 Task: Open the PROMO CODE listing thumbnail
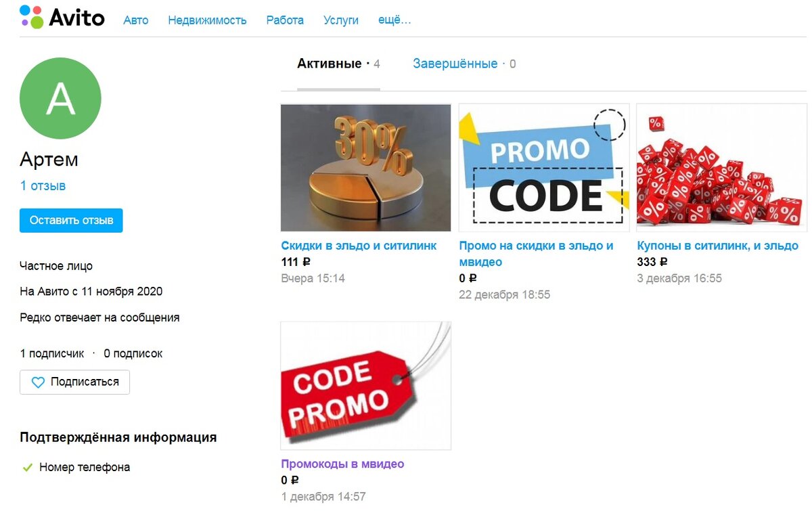point(544,168)
